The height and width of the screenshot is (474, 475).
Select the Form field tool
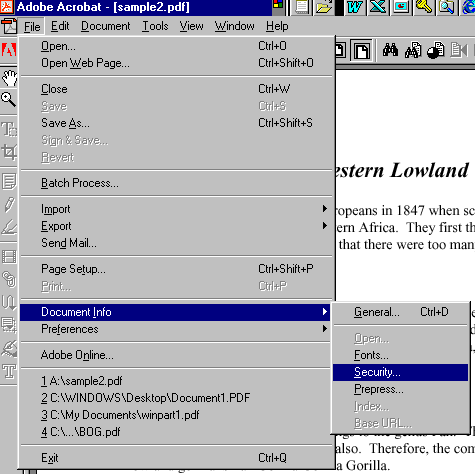pyautogui.click(x=9, y=325)
